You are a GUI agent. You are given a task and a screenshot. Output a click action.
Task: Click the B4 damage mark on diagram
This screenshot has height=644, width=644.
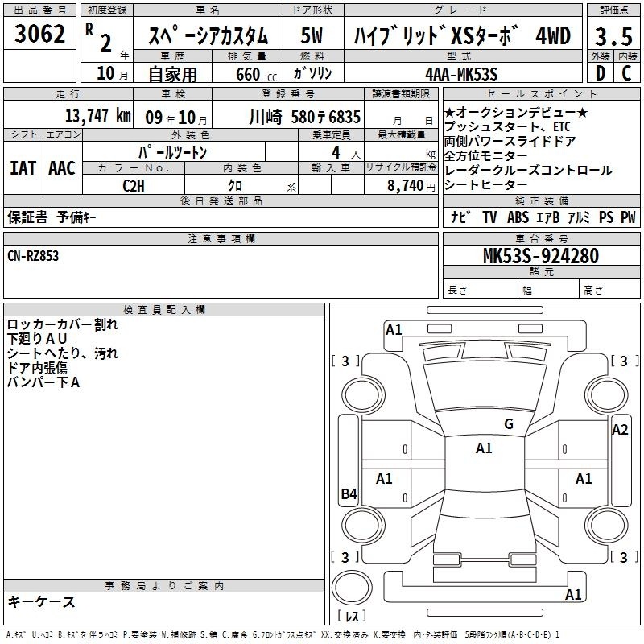(x=349, y=494)
